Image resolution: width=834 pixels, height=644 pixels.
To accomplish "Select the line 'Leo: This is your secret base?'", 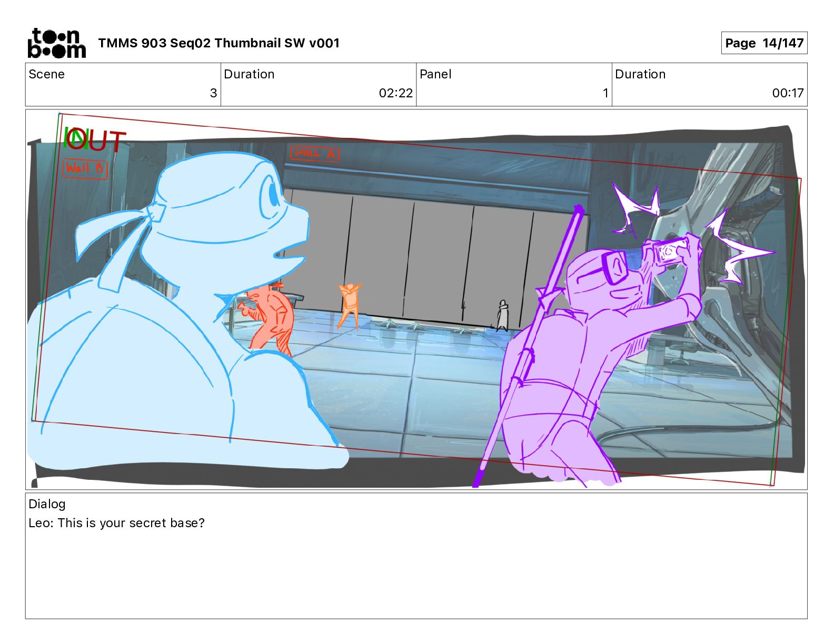I will (x=116, y=523).
